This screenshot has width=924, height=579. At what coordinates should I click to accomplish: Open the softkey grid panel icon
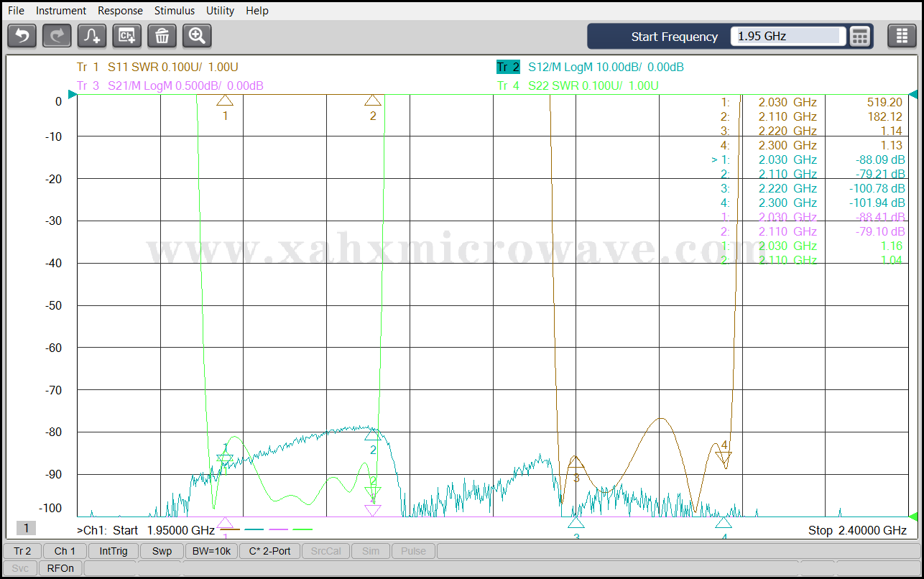coord(902,36)
